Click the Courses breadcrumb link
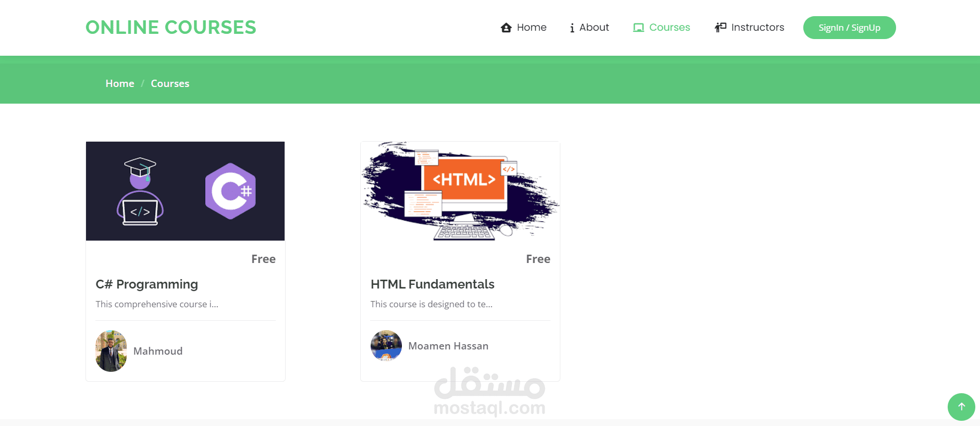The image size is (980, 426). click(x=170, y=83)
